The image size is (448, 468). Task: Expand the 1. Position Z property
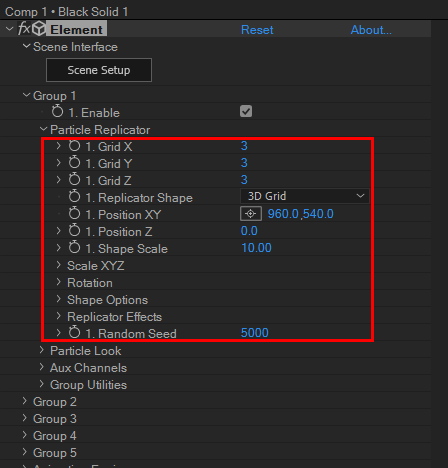coord(59,231)
